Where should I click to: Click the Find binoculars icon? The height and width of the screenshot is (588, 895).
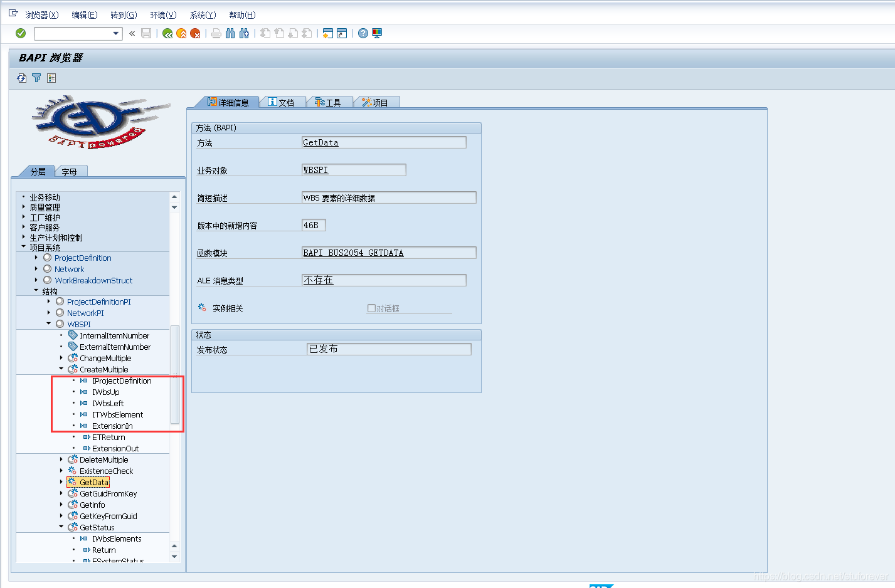point(230,33)
